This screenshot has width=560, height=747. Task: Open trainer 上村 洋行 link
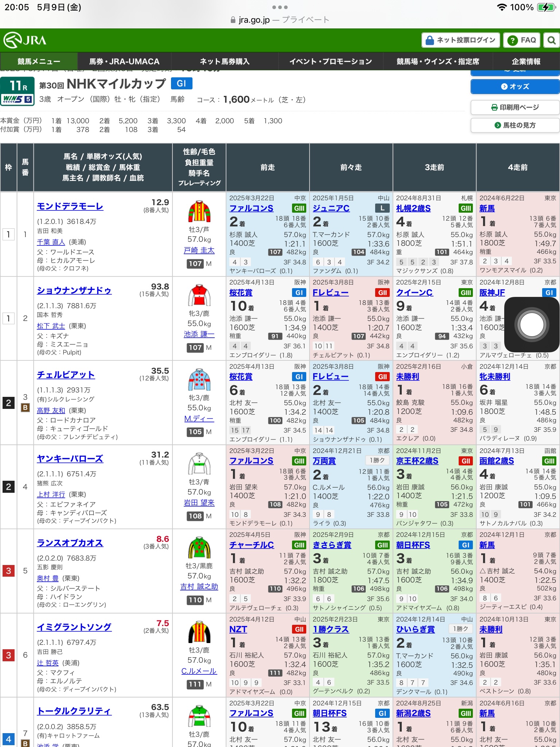pos(51,495)
